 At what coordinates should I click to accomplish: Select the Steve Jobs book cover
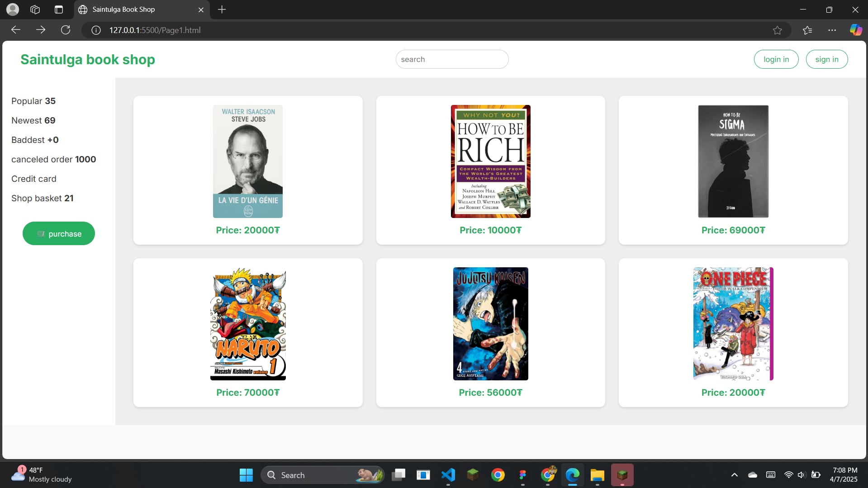pos(248,161)
